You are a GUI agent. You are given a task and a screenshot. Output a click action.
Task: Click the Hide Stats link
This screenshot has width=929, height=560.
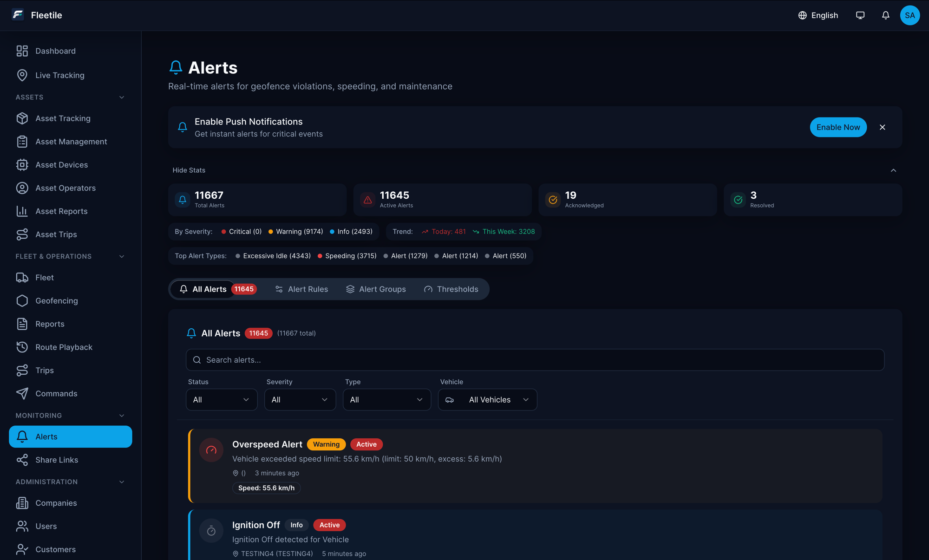tap(189, 170)
